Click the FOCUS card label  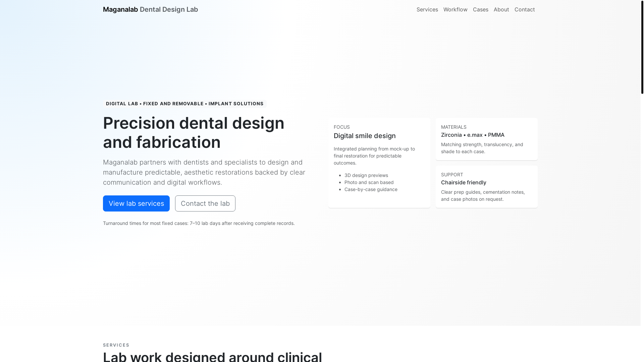pyautogui.click(x=342, y=127)
